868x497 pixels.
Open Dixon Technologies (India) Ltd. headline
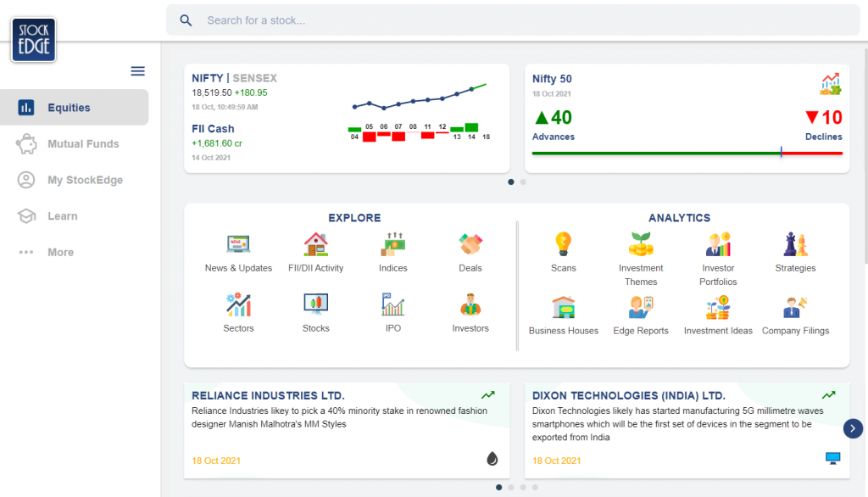point(629,395)
